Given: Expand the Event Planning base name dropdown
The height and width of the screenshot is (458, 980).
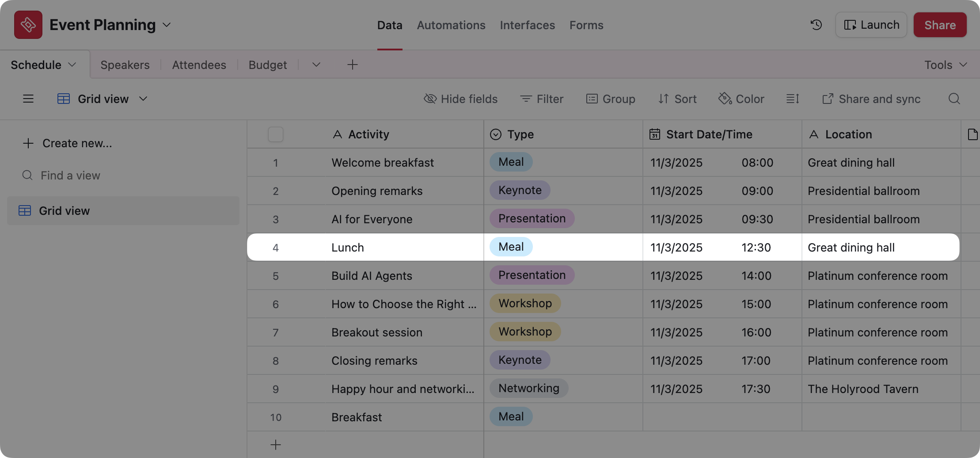Looking at the screenshot, I should tap(167, 25).
